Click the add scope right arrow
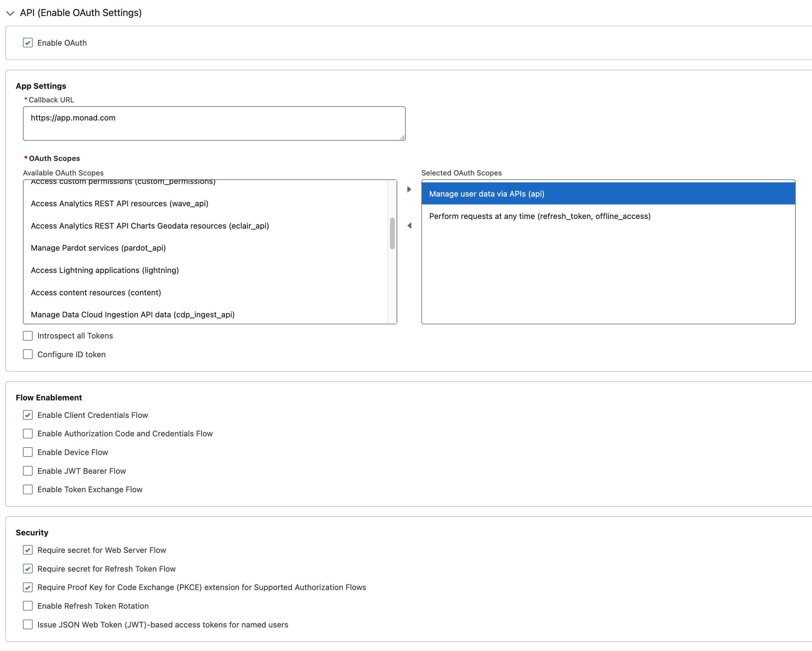Image resolution: width=812 pixels, height=651 pixels. pos(409,190)
